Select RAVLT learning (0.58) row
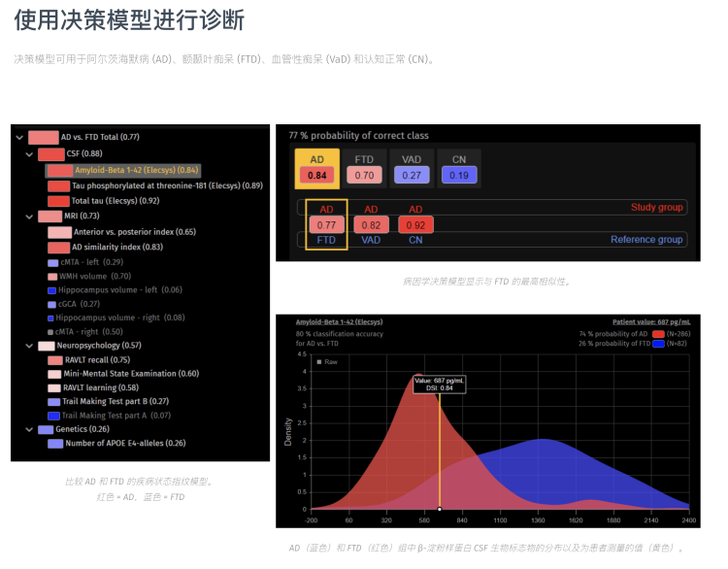This screenshot has height=569, width=728. (93, 387)
